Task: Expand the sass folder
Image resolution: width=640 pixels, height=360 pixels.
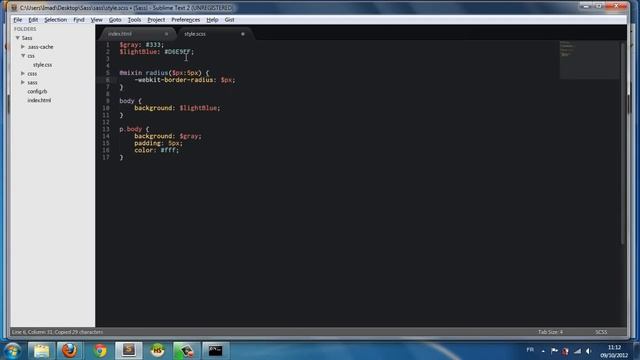Action: (23, 82)
